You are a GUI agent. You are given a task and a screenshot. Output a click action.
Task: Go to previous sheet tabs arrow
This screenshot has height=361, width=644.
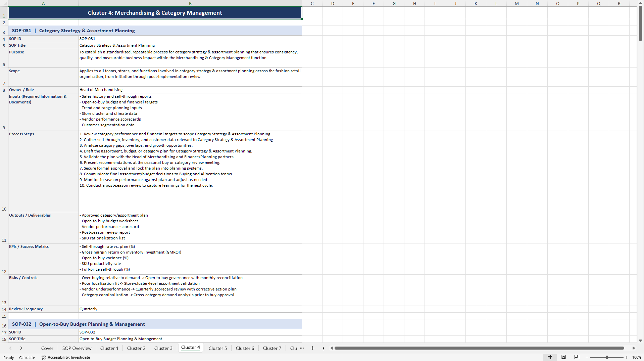pyautogui.click(x=10, y=348)
